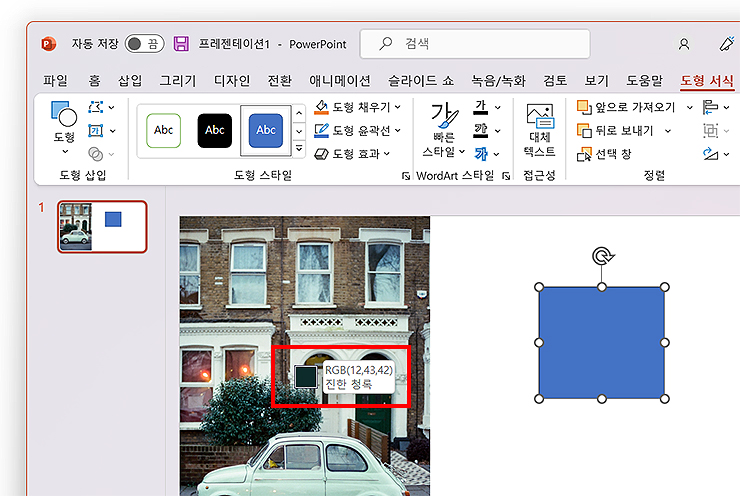Click the 도형 윤곽선 pen icon
The height and width of the screenshot is (496, 740).
[321, 130]
